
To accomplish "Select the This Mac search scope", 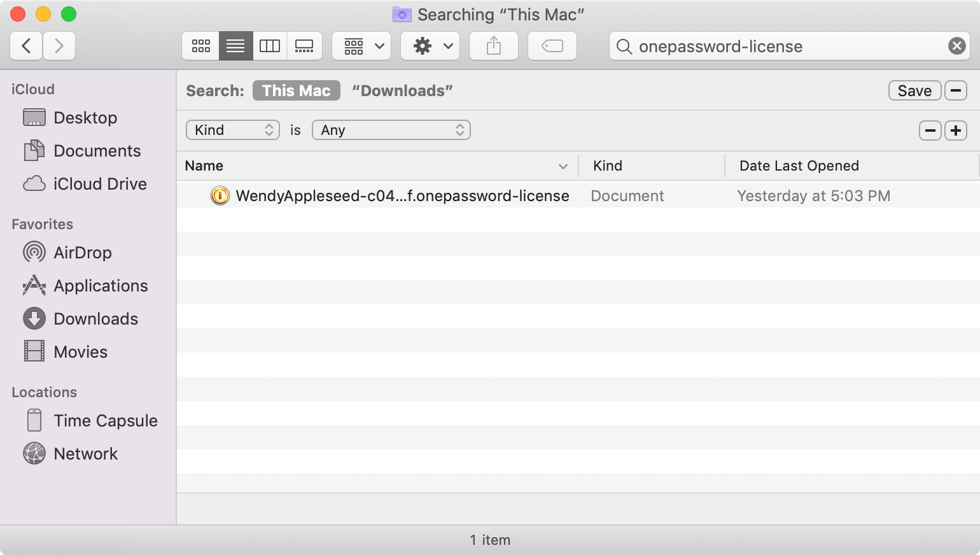I will coord(297,90).
